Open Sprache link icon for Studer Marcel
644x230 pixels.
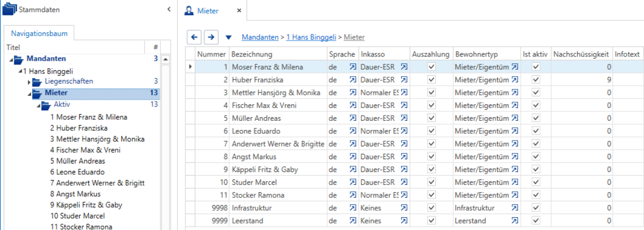click(x=353, y=182)
